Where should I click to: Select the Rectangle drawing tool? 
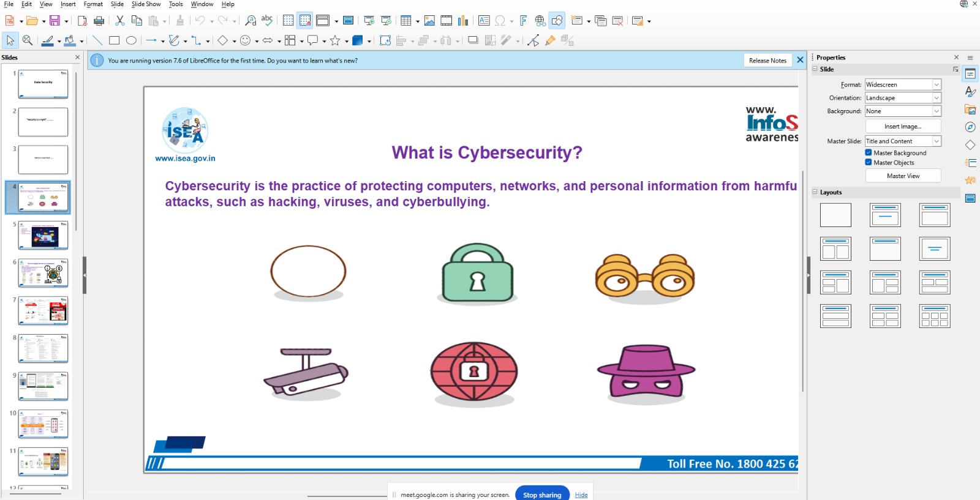[x=114, y=40]
